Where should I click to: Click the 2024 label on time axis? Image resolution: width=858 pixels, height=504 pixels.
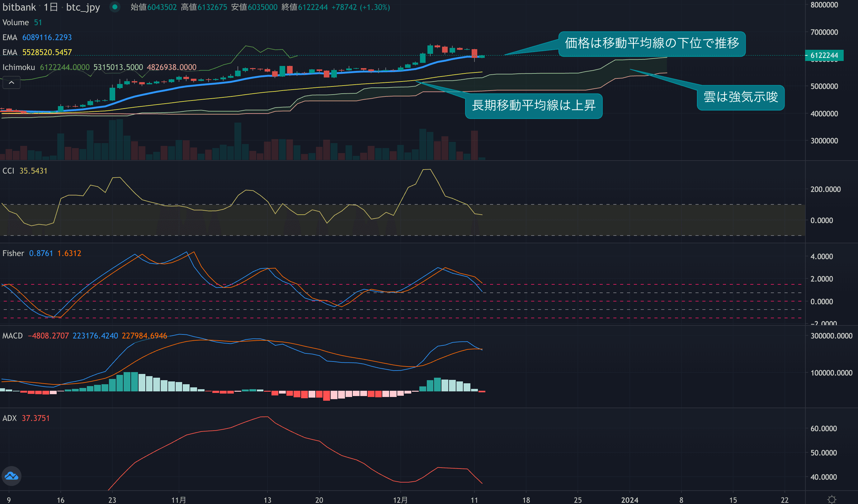[629, 500]
